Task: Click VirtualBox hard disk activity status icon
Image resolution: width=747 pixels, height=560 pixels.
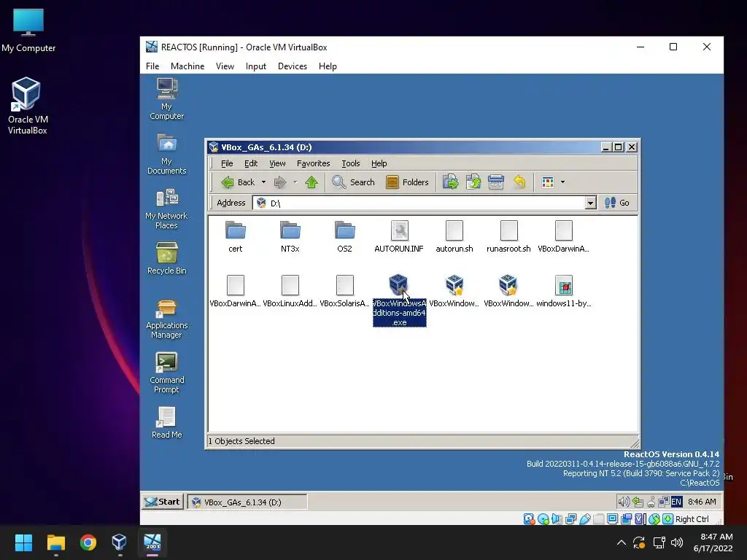Action: click(x=529, y=519)
